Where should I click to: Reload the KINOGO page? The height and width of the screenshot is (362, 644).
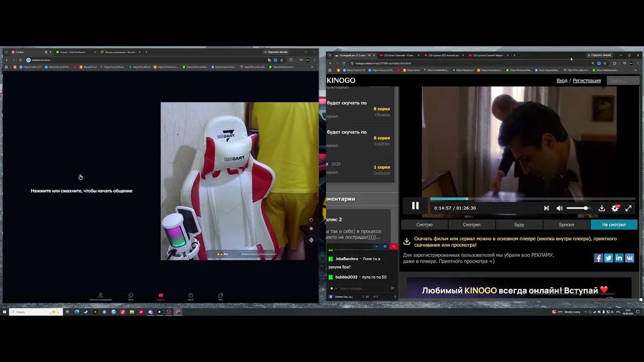344,63
